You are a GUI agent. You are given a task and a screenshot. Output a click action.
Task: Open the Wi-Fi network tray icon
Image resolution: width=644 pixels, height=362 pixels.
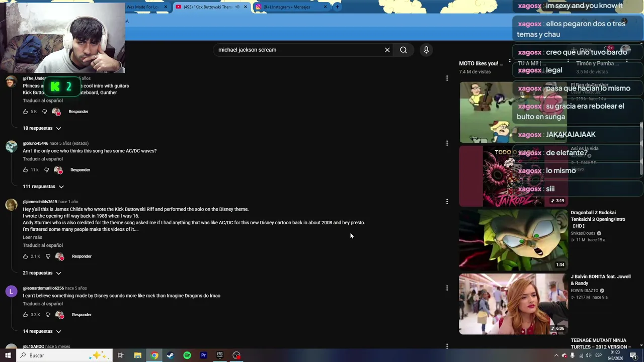tap(581, 355)
